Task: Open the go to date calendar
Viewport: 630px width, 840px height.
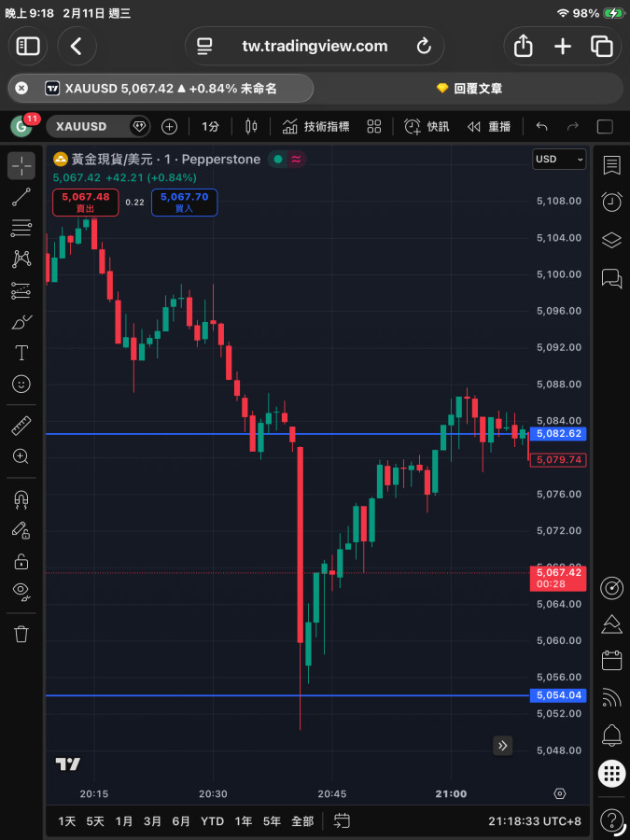Action: 342,820
